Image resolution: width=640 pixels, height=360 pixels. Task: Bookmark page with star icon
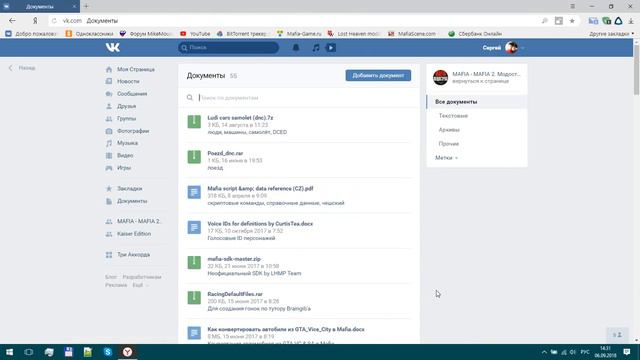[x=572, y=21]
